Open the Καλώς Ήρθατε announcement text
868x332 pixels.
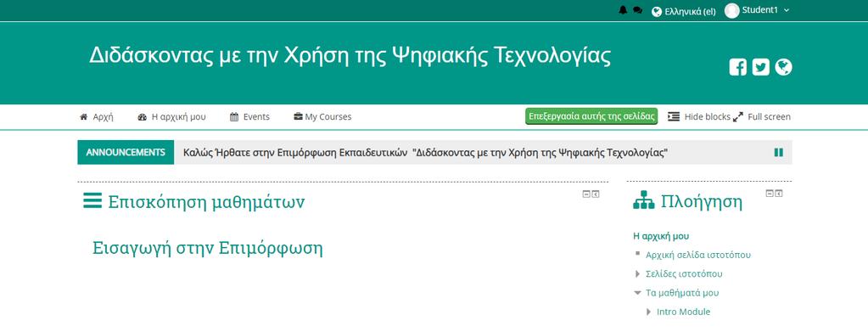(x=425, y=153)
